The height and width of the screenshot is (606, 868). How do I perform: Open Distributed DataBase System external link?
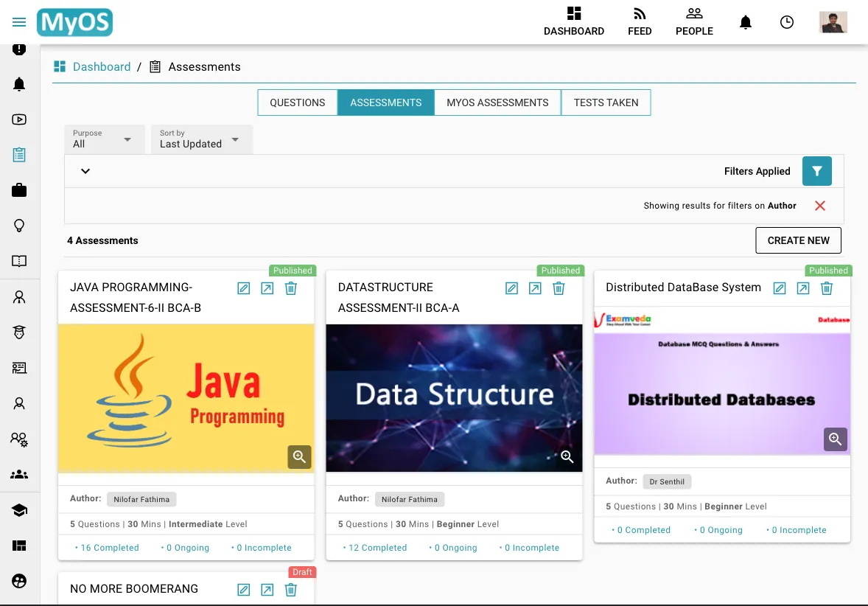pos(802,288)
